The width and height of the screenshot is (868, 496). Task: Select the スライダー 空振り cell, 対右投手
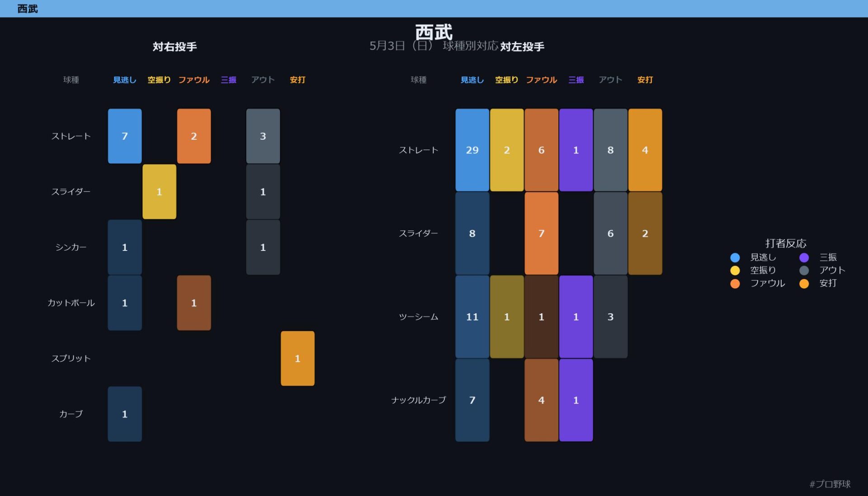coord(159,192)
